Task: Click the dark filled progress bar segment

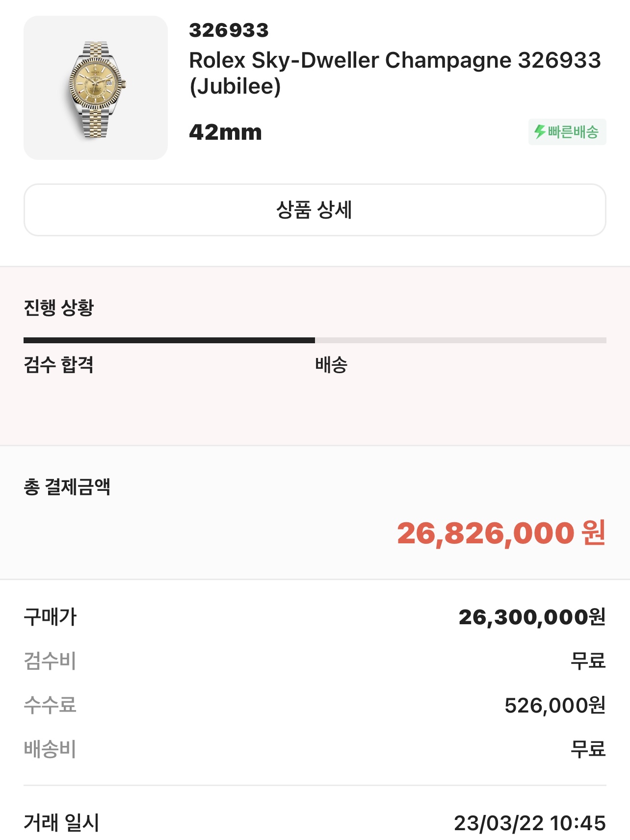Action: coord(169,340)
